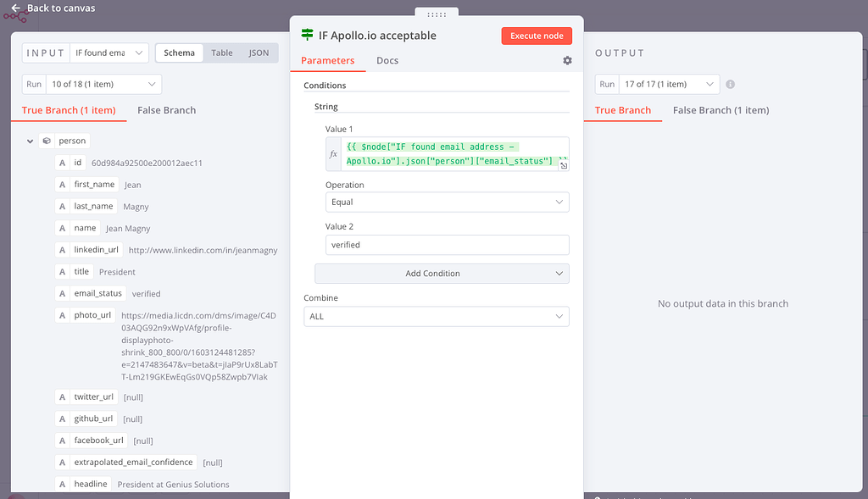Select the input False Branch tab
The height and width of the screenshot is (499, 868).
166,110
